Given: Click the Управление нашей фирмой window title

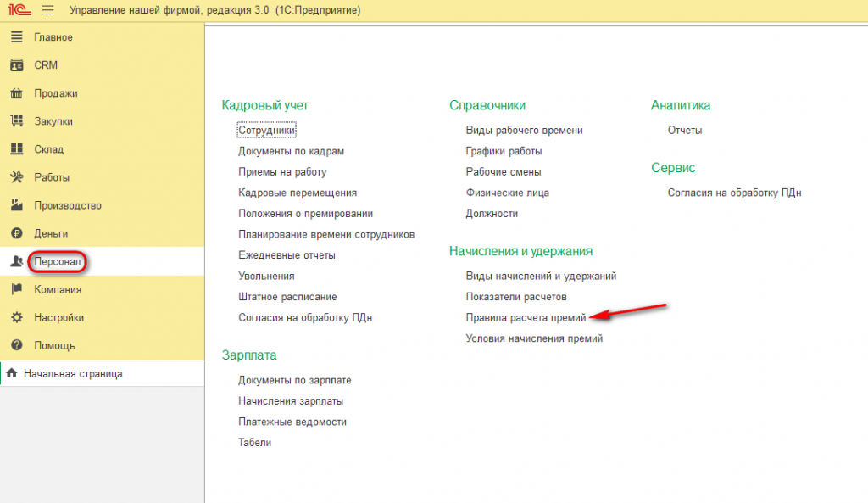Looking at the screenshot, I should click(x=214, y=10).
